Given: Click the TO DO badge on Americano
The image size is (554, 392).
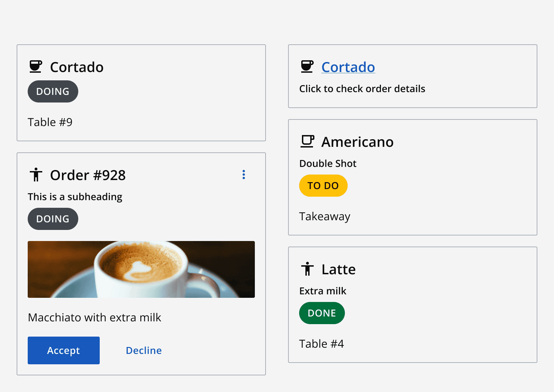Looking at the screenshot, I should tap(323, 186).
